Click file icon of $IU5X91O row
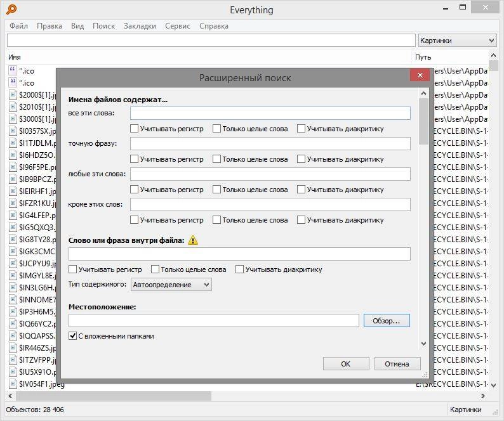Viewport: 504px width, 421px height. (x=13, y=372)
